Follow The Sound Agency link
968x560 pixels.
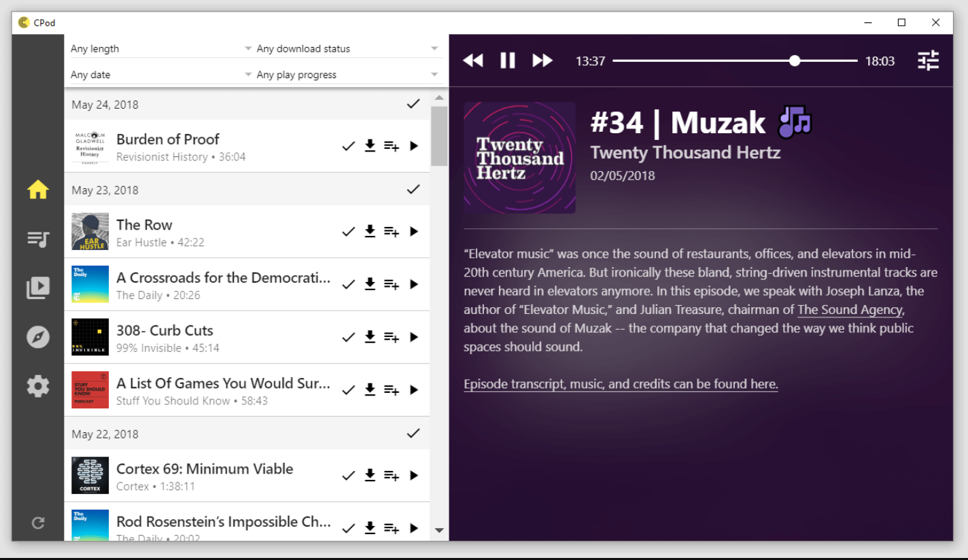click(850, 310)
